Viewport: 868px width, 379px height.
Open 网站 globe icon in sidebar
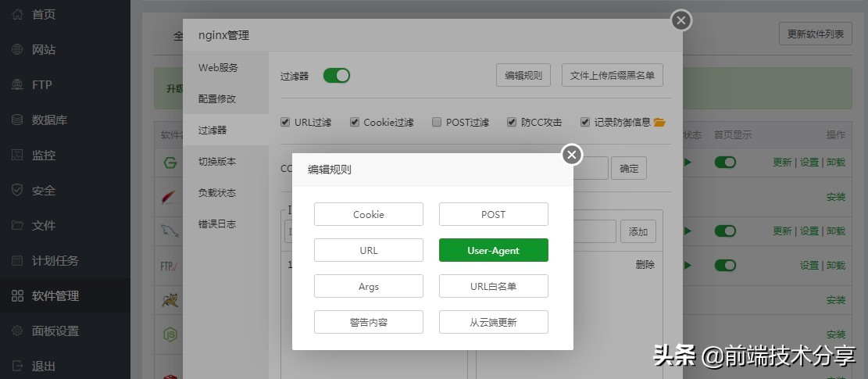pos(17,49)
